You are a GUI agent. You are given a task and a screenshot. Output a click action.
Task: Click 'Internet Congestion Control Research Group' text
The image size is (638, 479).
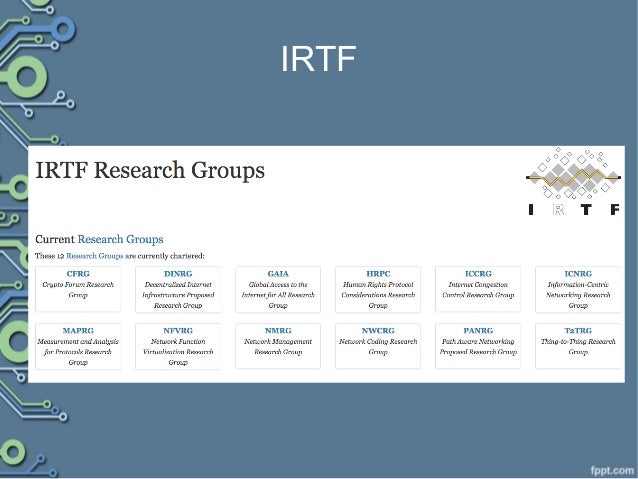(478, 290)
